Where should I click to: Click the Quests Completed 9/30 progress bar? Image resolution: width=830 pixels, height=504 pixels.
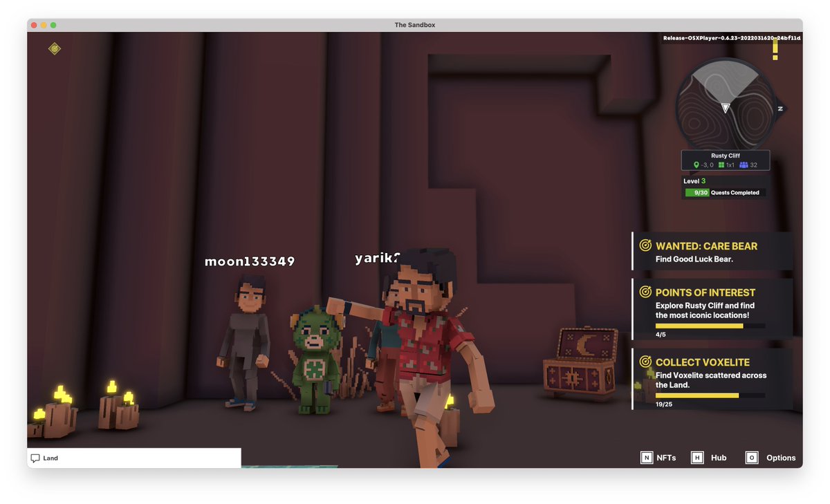pyautogui.click(x=725, y=193)
